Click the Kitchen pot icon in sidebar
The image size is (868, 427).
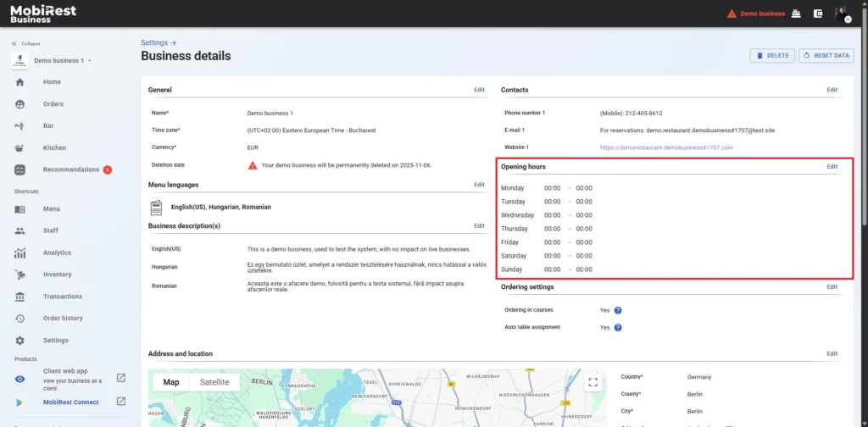tap(20, 147)
